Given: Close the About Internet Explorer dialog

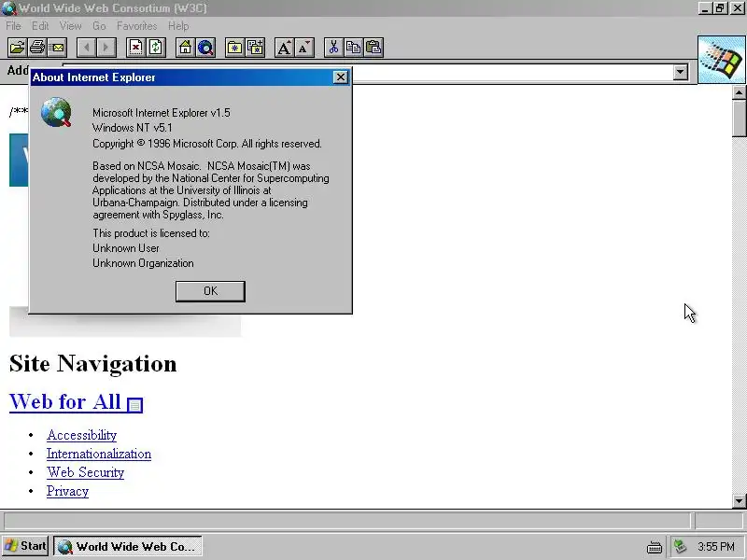Looking at the screenshot, I should point(340,77).
